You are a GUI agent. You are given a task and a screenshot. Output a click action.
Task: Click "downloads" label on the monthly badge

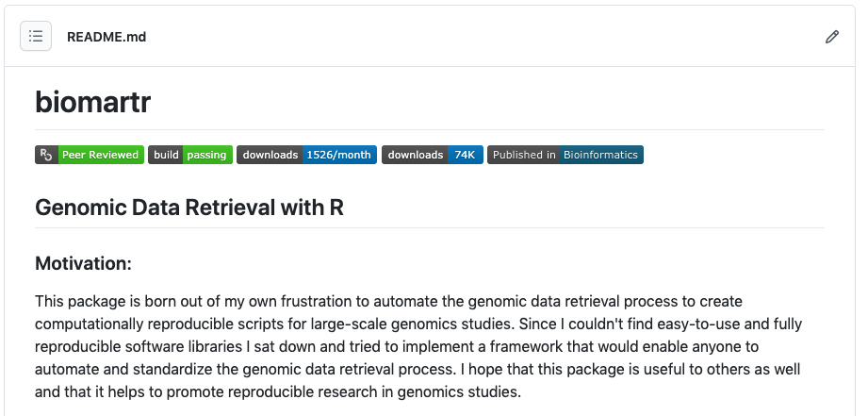pyautogui.click(x=270, y=155)
